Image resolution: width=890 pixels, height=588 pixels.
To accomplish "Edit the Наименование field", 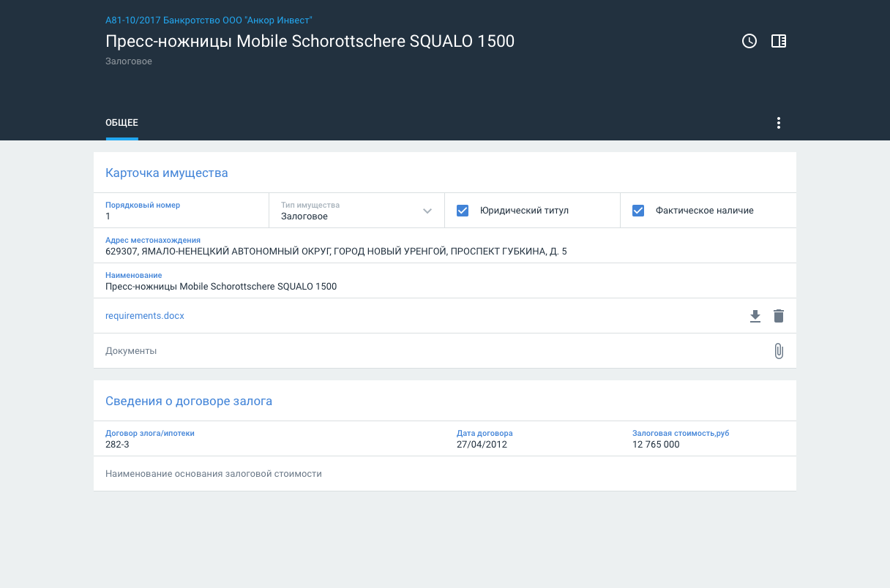I will 445,281.
